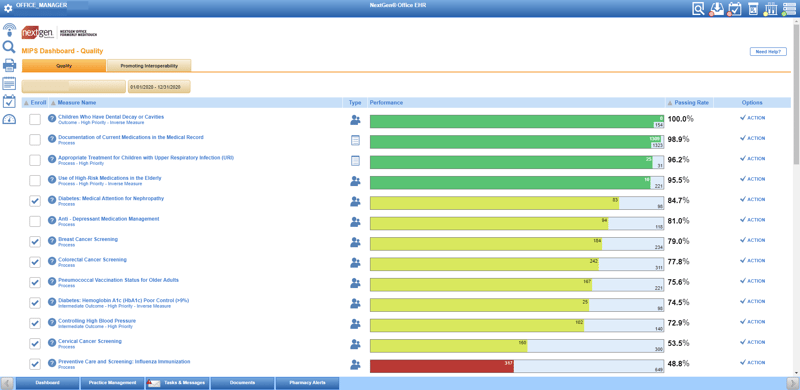800x390 pixels.
Task: Click the wireless mouse icon in the left sidebar
Action: (9, 30)
